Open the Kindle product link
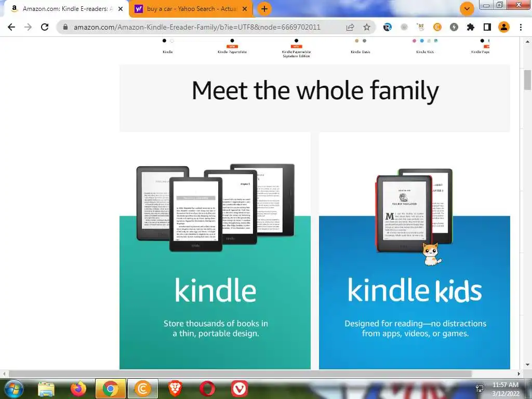The width and height of the screenshot is (532, 399). click(168, 52)
